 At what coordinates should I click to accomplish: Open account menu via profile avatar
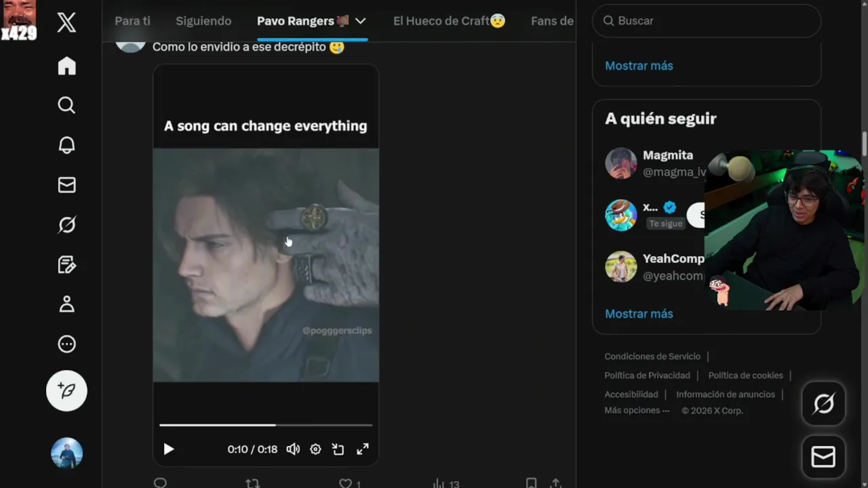click(66, 453)
